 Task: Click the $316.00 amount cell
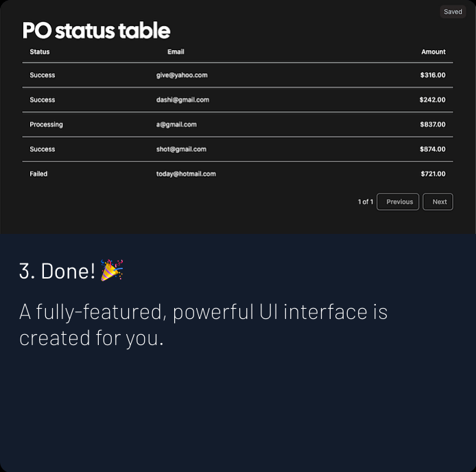click(x=433, y=75)
